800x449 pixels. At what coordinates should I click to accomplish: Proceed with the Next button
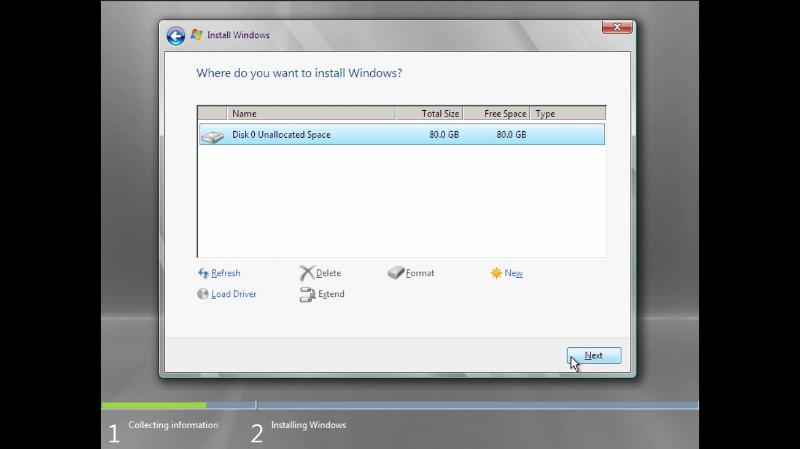tap(594, 355)
